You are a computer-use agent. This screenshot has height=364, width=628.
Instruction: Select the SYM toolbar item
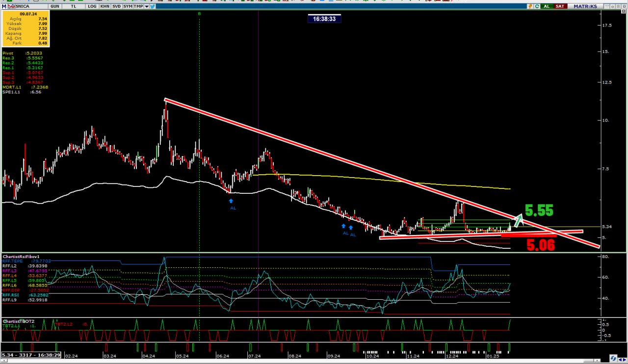point(128,6)
